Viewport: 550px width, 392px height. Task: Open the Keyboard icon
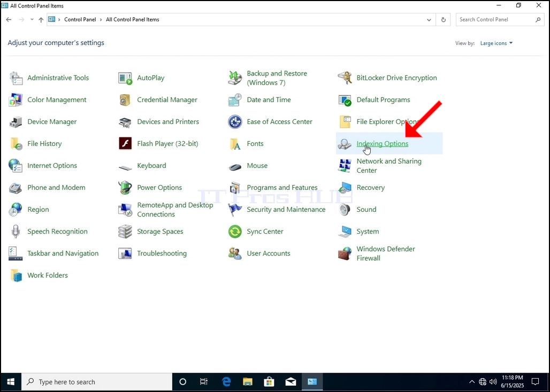pyautogui.click(x=125, y=167)
